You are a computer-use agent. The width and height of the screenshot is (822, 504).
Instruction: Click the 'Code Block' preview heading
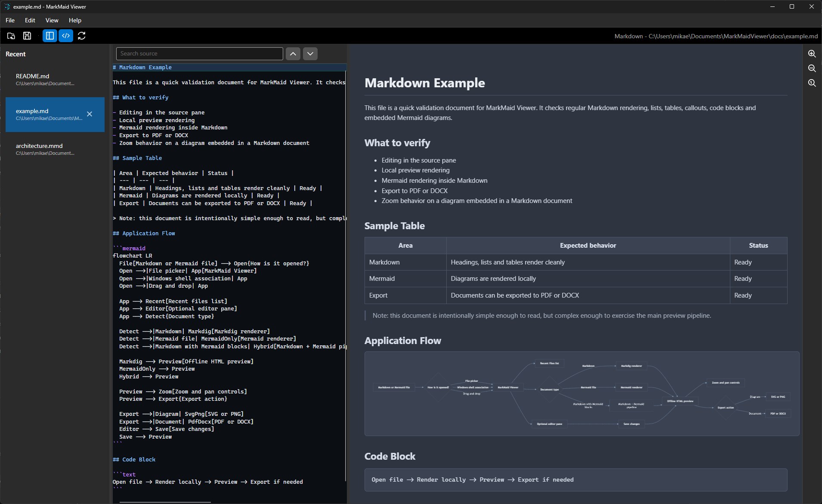pos(390,456)
